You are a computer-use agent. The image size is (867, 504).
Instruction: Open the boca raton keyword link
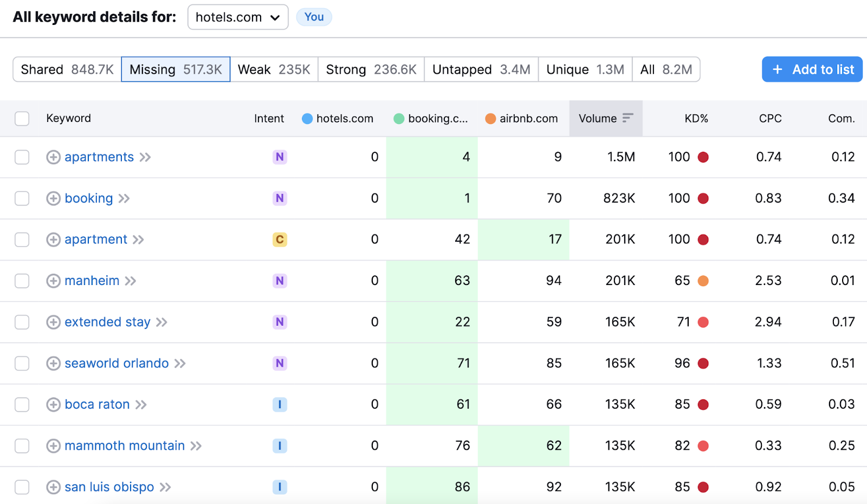click(x=97, y=404)
